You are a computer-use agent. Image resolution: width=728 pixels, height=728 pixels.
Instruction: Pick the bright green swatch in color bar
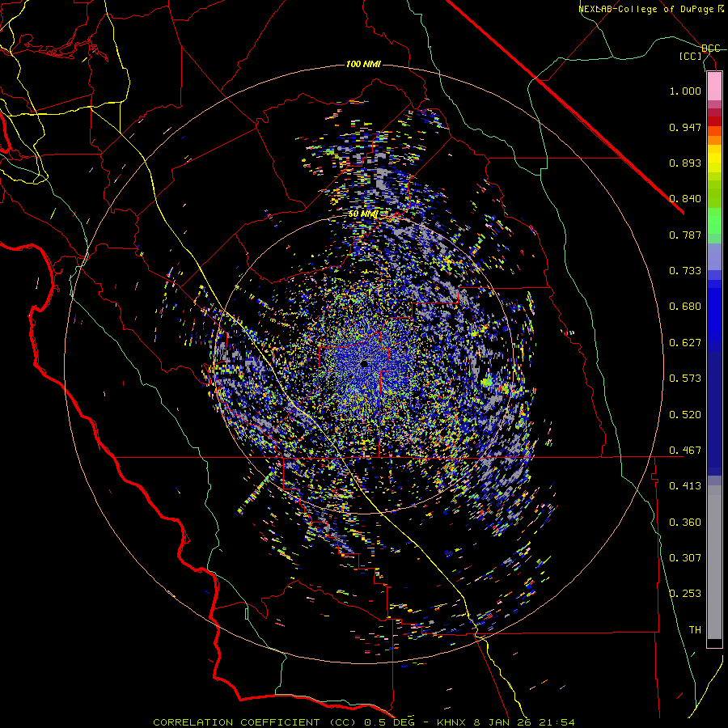714,221
